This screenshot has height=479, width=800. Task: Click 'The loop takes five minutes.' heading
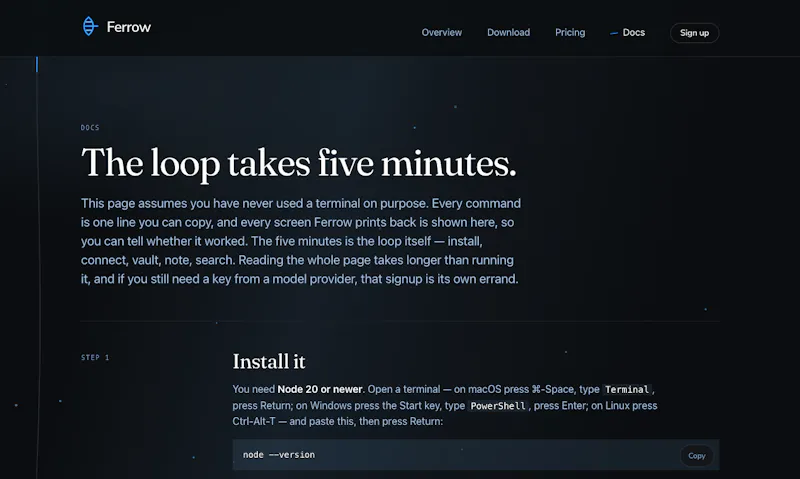click(x=299, y=163)
